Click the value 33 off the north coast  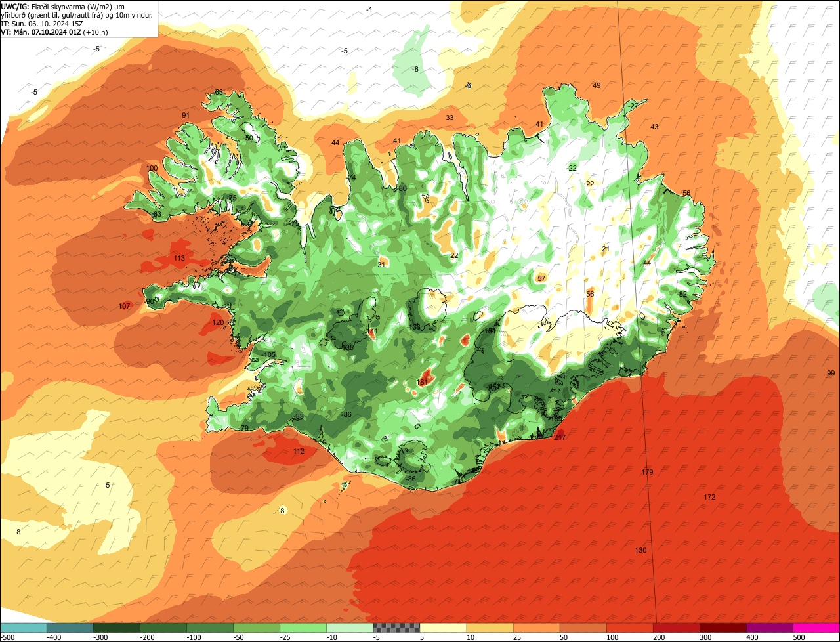[x=450, y=118]
